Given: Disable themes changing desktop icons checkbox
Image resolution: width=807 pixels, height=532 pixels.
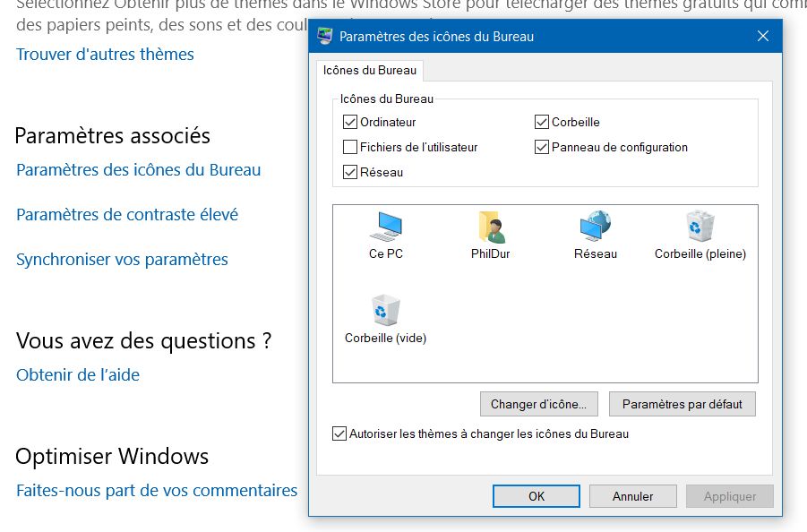Looking at the screenshot, I should tap(339, 434).
